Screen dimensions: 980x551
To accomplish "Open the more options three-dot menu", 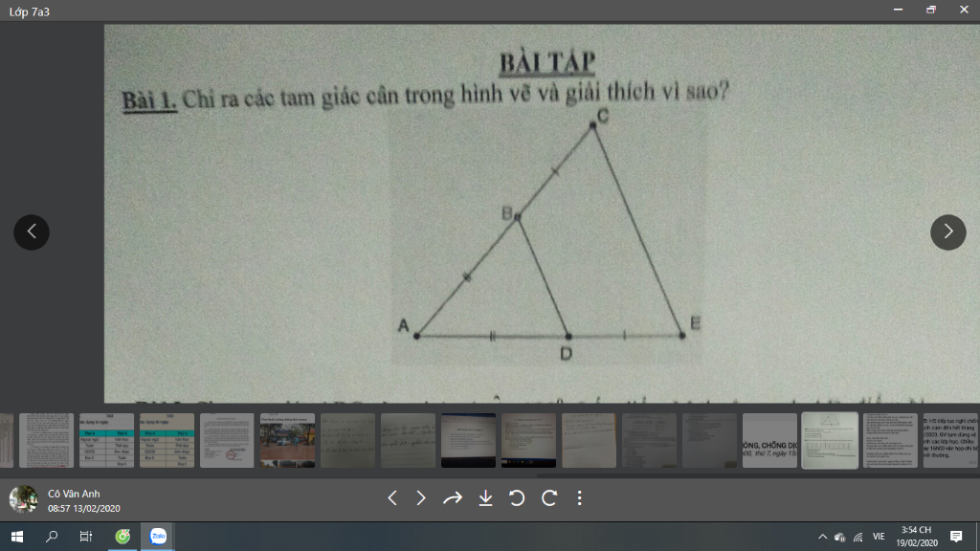I will click(579, 497).
